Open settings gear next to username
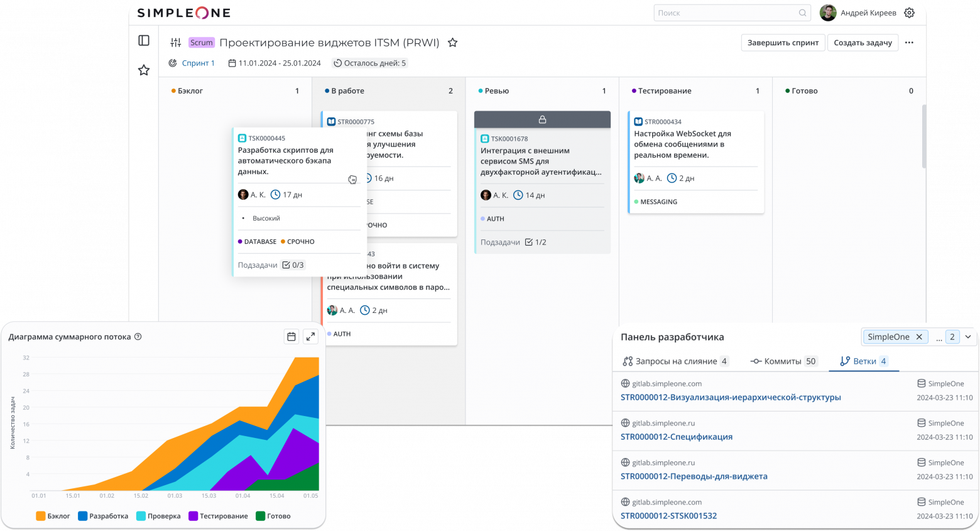 coord(909,13)
